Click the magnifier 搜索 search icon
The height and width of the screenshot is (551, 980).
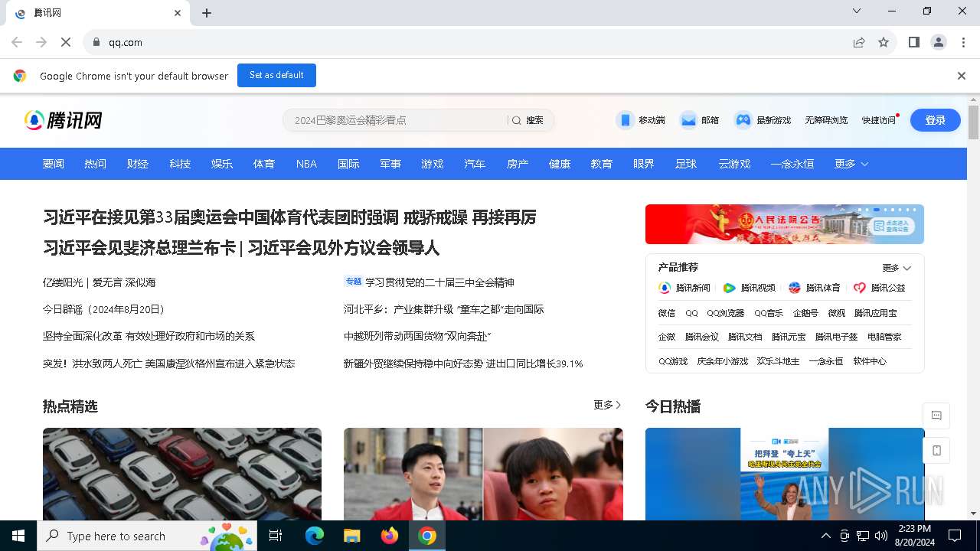coord(517,120)
